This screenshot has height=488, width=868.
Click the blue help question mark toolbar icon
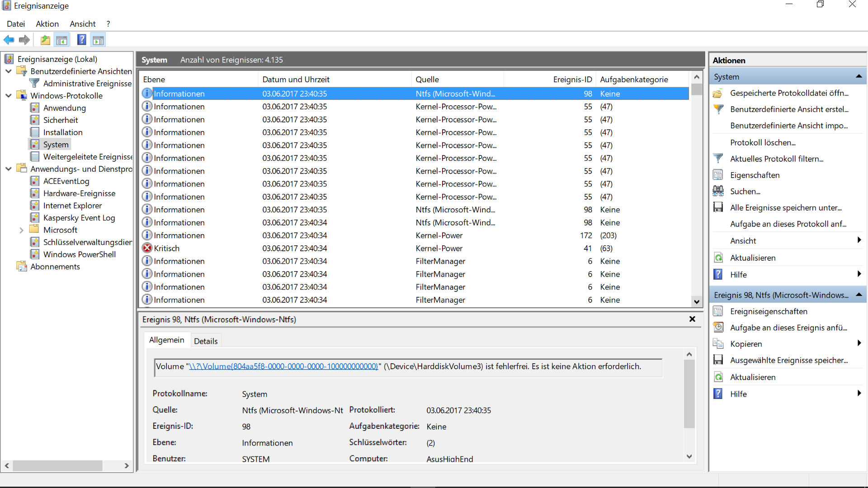click(81, 40)
